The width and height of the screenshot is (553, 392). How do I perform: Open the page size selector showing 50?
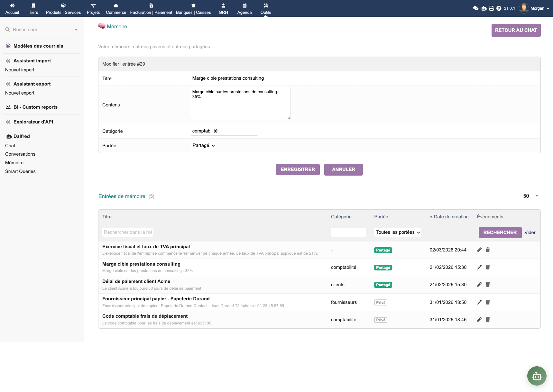pos(528,196)
